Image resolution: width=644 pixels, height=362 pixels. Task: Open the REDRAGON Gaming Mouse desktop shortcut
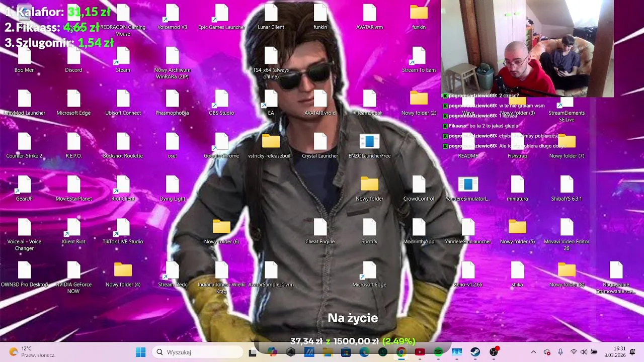click(x=123, y=20)
